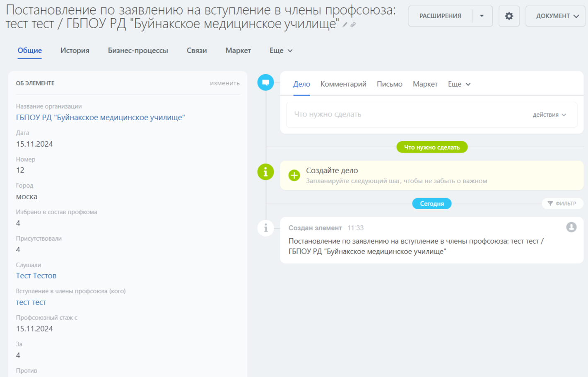Viewport: 588px width, 377px height.
Task: Open the Документ dropdown menu
Action: (555, 16)
